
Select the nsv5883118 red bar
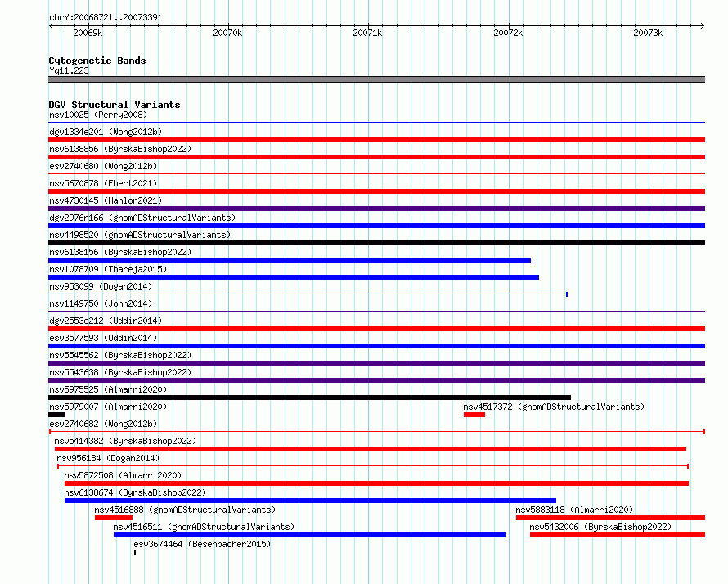point(610,518)
